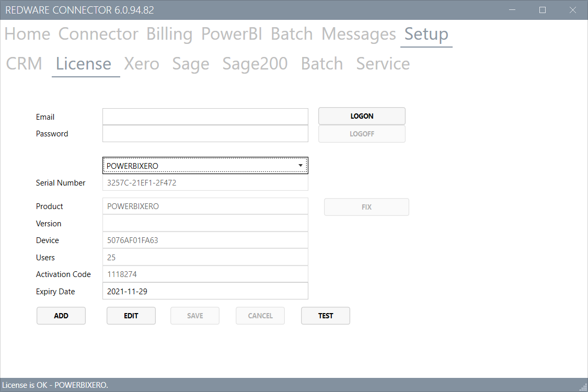Click the Serial Number field
Viewport: 588px width, 392px height.
[205, 183]
